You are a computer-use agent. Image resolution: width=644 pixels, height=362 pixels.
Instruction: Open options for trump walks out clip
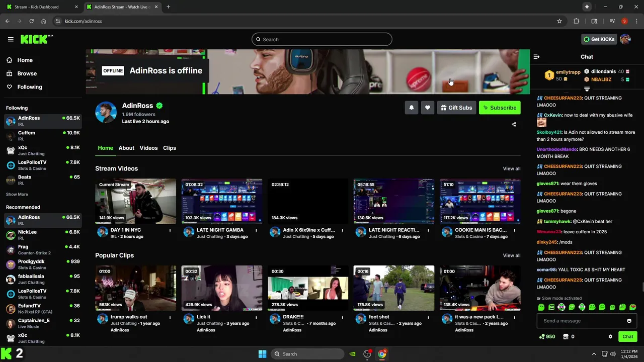tap(170, 318)
